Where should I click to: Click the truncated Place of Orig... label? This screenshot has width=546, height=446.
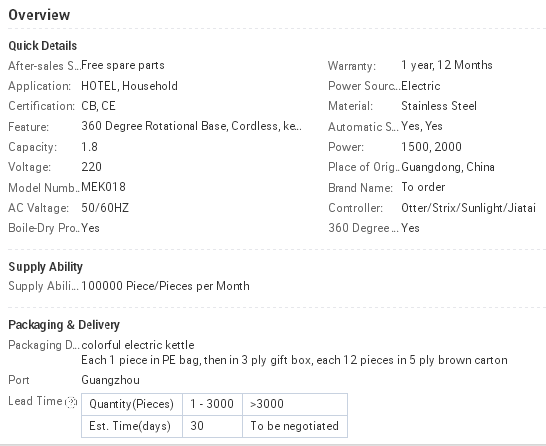[x=364, y=167]
